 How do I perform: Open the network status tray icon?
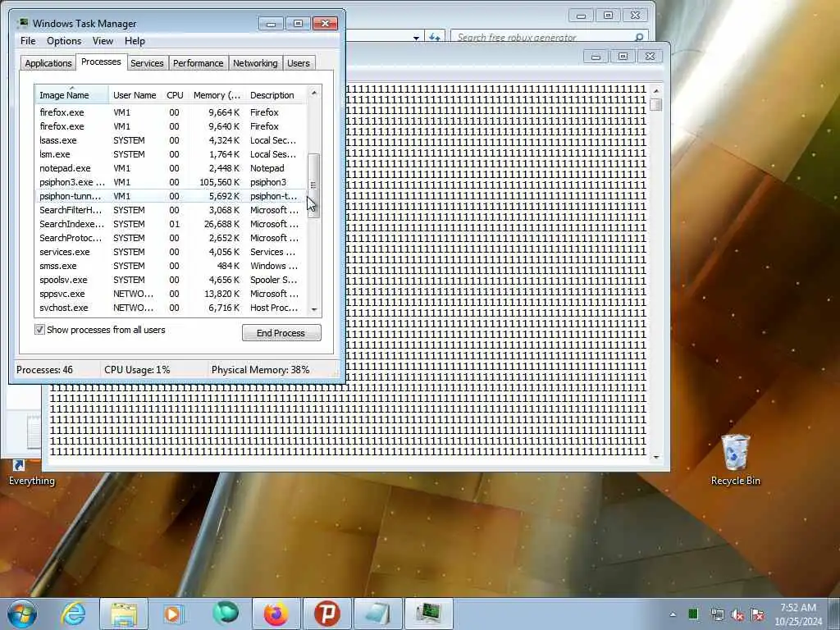click(717, 614)
